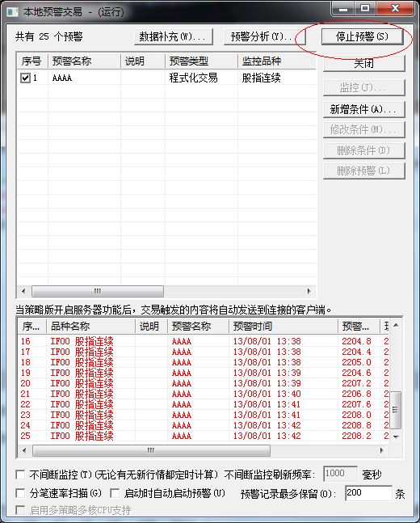Open 数据补充(W)... dialog

174,36
